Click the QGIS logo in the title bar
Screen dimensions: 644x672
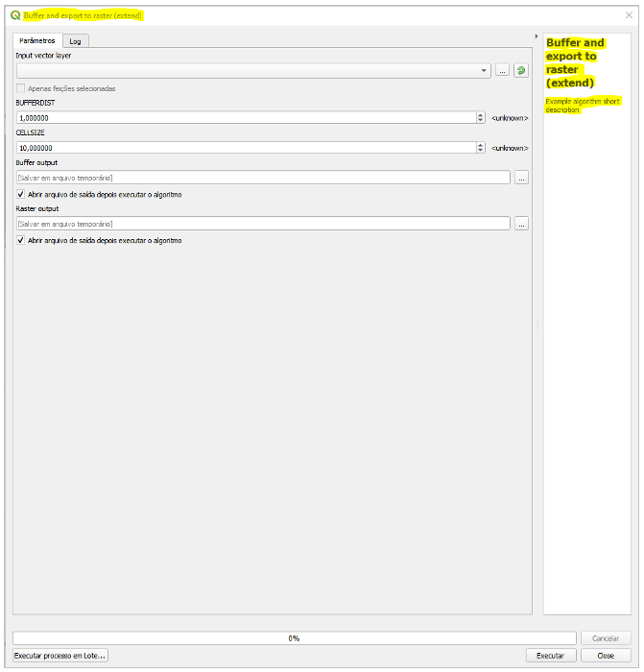(15, 15)
